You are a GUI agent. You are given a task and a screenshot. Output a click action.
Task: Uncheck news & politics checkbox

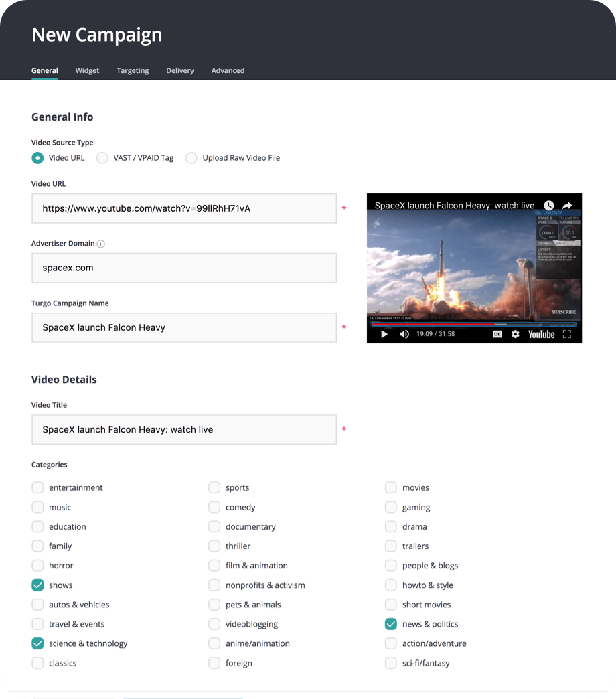(391, 624)
